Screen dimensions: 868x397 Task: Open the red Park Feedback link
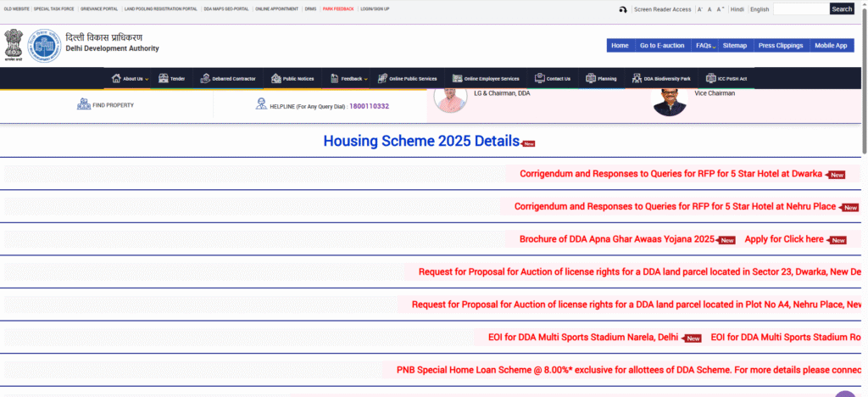click(x=338, y=8)
